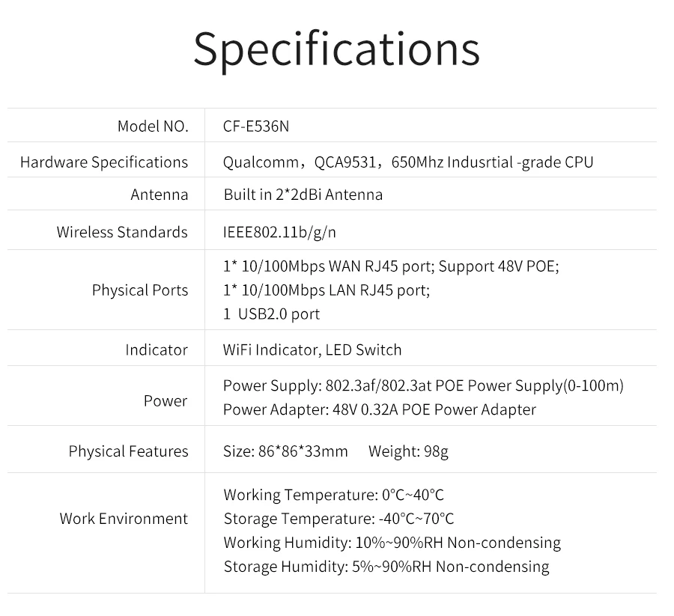Select the USB2.0 port line
The height and width of the screenshot is (616, 674).
pos(271,314)
